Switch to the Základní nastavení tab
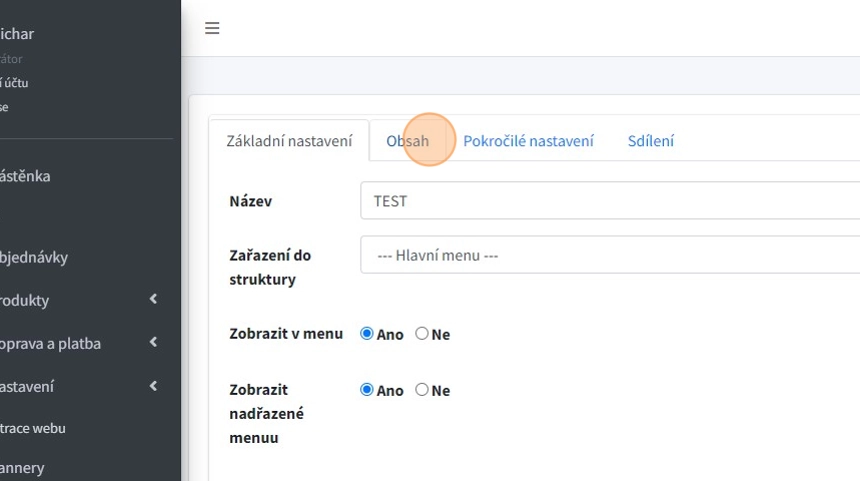Screen dimensions: 860x481 click(x=289, y=141)
